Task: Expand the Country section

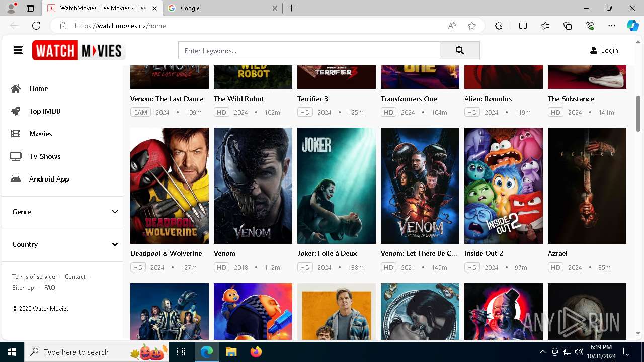Action: pyautogui.click(x=62, y=244)
